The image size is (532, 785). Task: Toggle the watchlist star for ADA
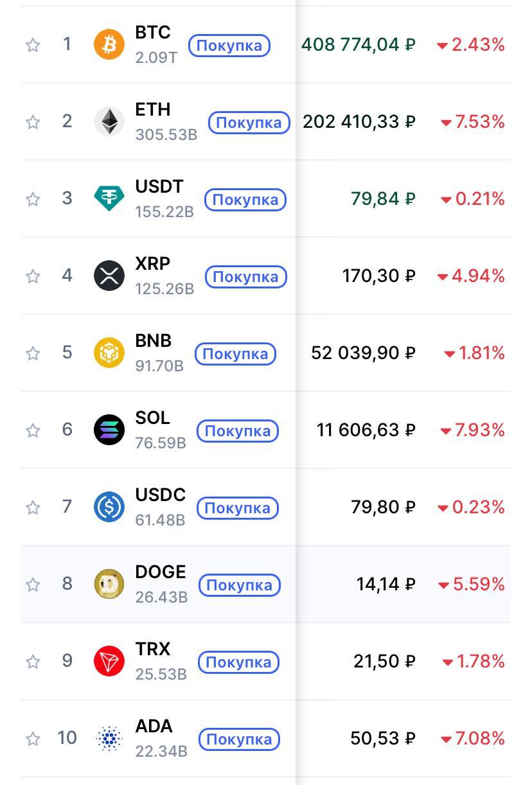pos(33,739)
